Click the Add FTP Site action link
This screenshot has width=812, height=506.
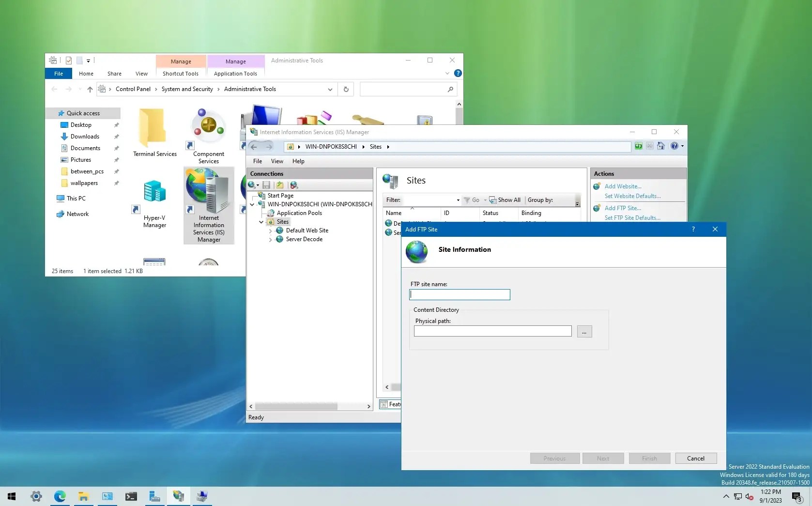[623, 208]
